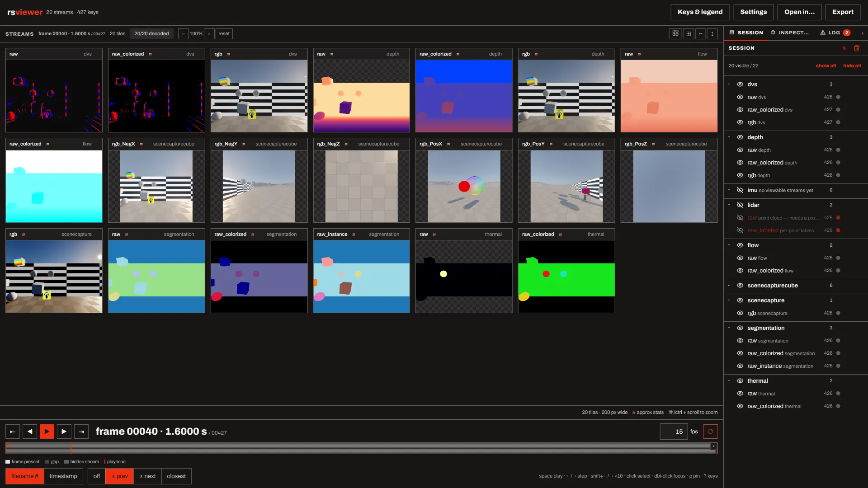The width and height of the screenshot is (868, 488).
Task: Show the lidar group
Action: 740,205
